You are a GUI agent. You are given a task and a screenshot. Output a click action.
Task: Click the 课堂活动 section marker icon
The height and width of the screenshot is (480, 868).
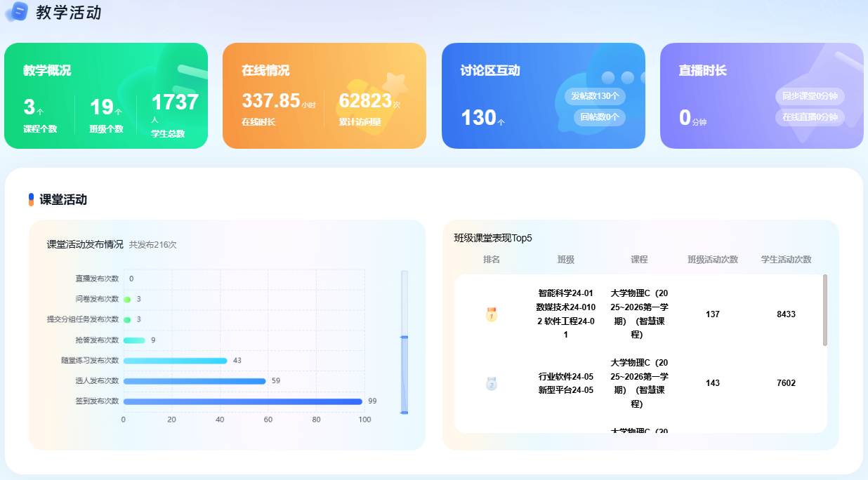(x=31, y=199)
